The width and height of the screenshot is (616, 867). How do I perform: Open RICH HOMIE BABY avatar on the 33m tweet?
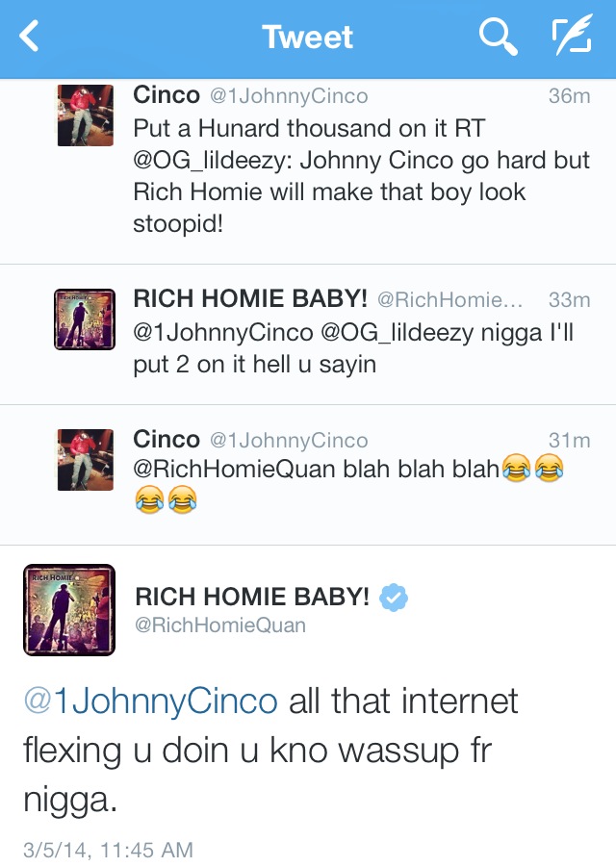tap(85, 319)
